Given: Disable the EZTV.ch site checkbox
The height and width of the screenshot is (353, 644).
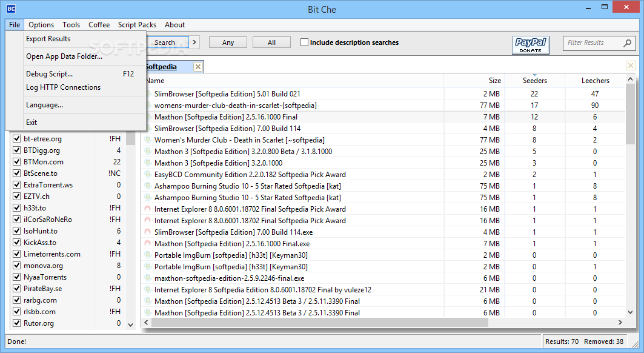Looking at the screenshot, I should coord(16,197).
